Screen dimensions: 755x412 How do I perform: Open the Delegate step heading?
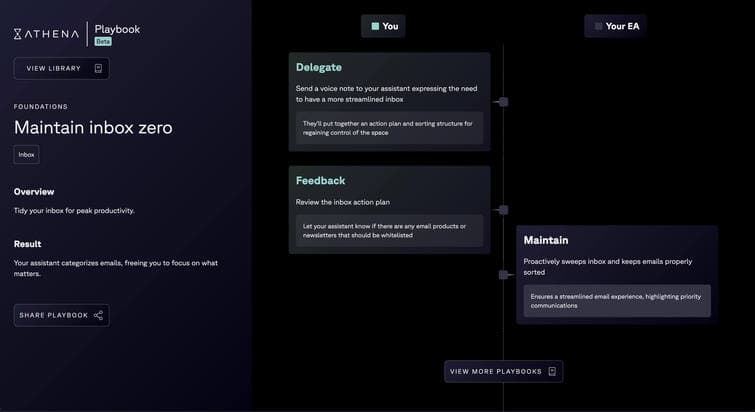click(319, 67)
